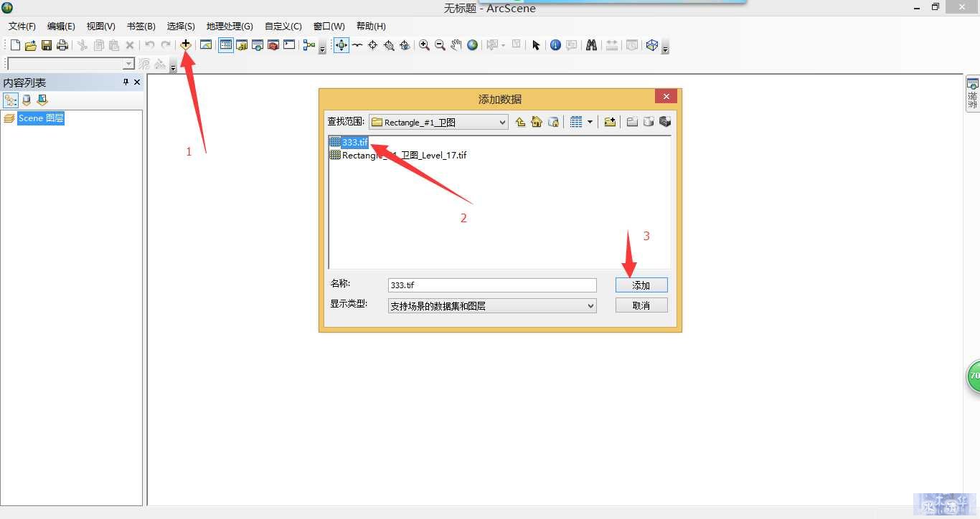Open the 窗口(W) menu
Screen dimensions: 980x519
point(329,26)
